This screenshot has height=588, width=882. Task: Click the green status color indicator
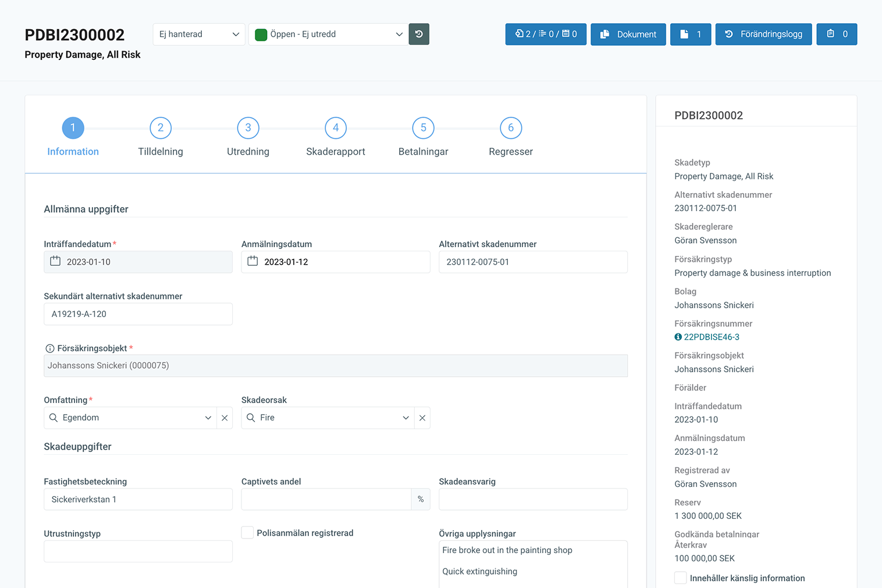click(261, 35)
